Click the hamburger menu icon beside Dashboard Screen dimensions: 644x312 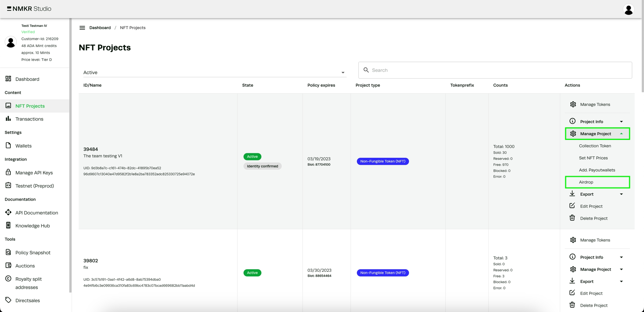[x=82, y=28]
